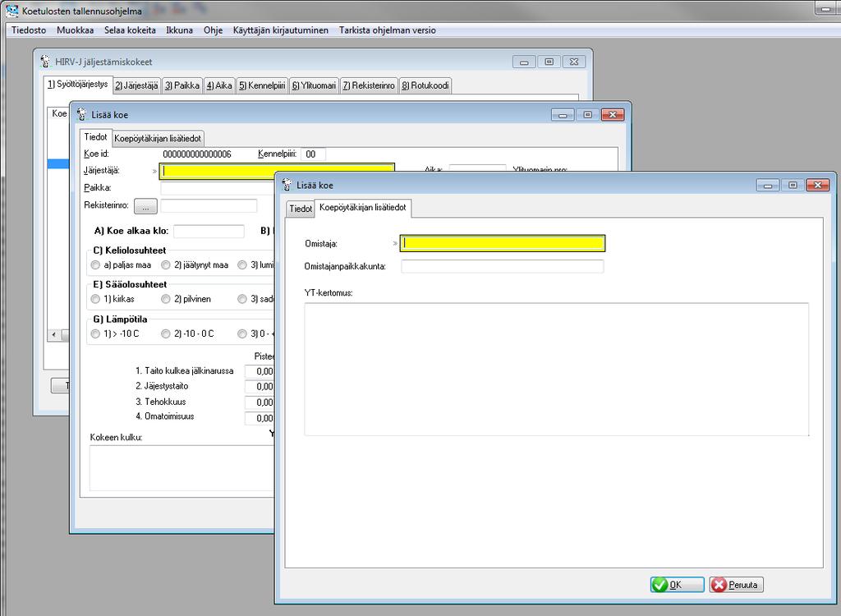Switch to 2) Järjestäjä tab
This screenshot has height=616, width=841.
tap(136, 85)
